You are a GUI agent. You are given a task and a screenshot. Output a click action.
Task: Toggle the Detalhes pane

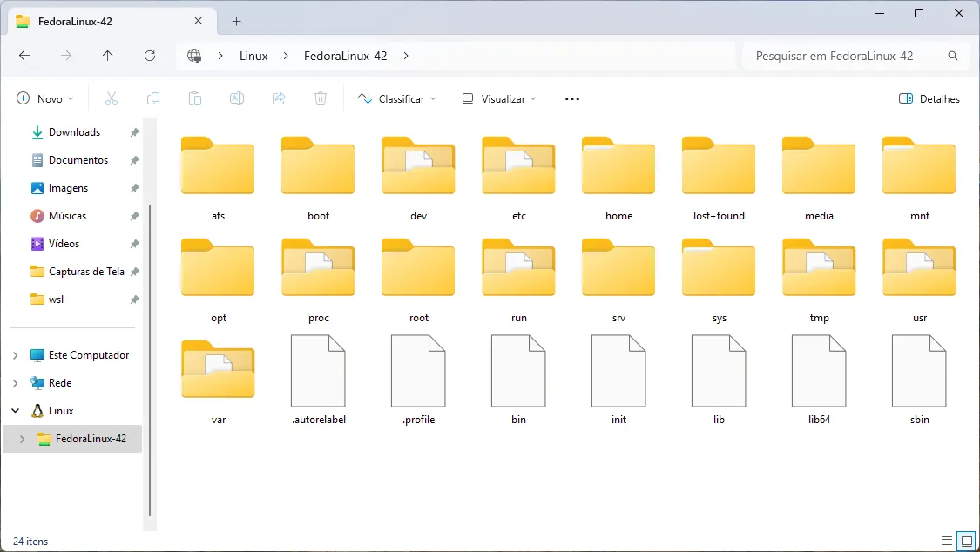pos(929,98)
